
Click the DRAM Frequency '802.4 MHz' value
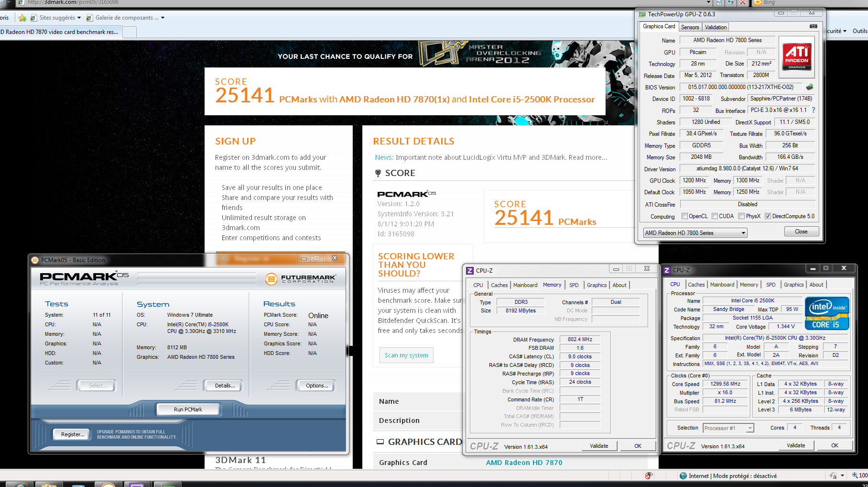click(580, 339)
